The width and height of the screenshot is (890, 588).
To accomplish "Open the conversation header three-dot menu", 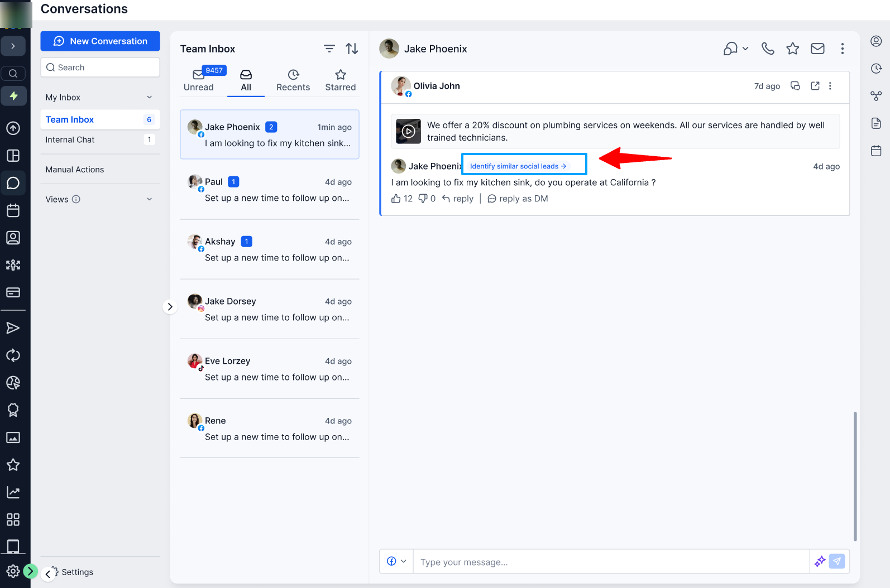I will click(842, 49).
